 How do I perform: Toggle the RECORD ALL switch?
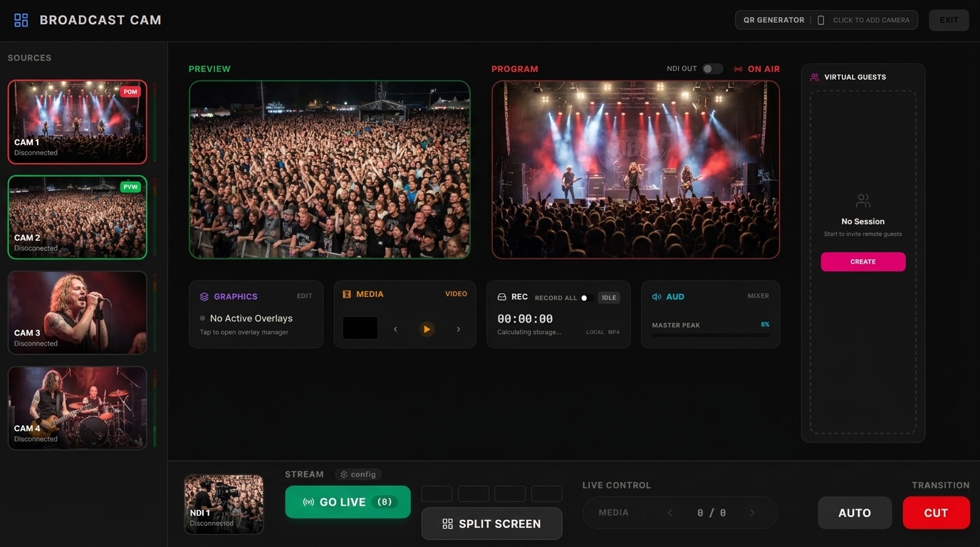[588, 298]
